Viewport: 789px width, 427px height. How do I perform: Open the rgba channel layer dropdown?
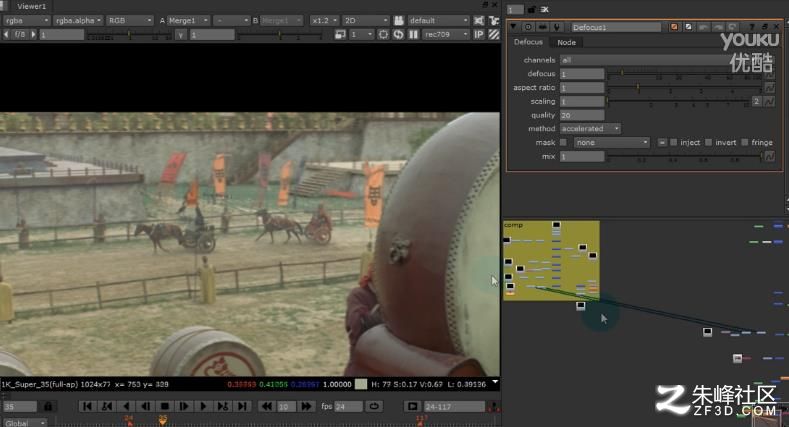pos(26,21)
